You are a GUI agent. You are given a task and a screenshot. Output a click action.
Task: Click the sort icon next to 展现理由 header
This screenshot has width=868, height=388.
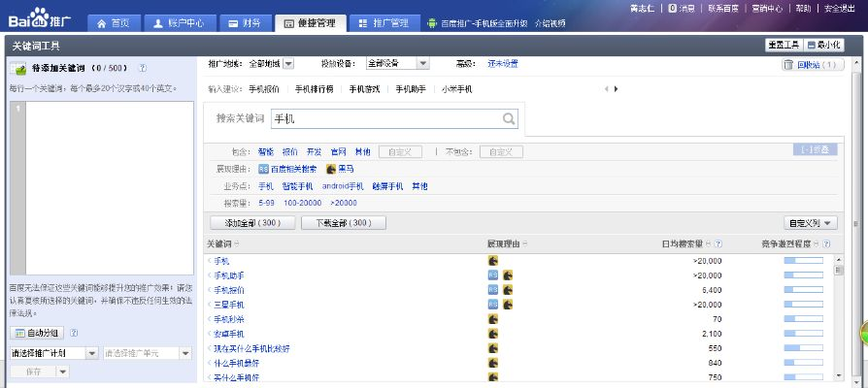coord(525,243)
